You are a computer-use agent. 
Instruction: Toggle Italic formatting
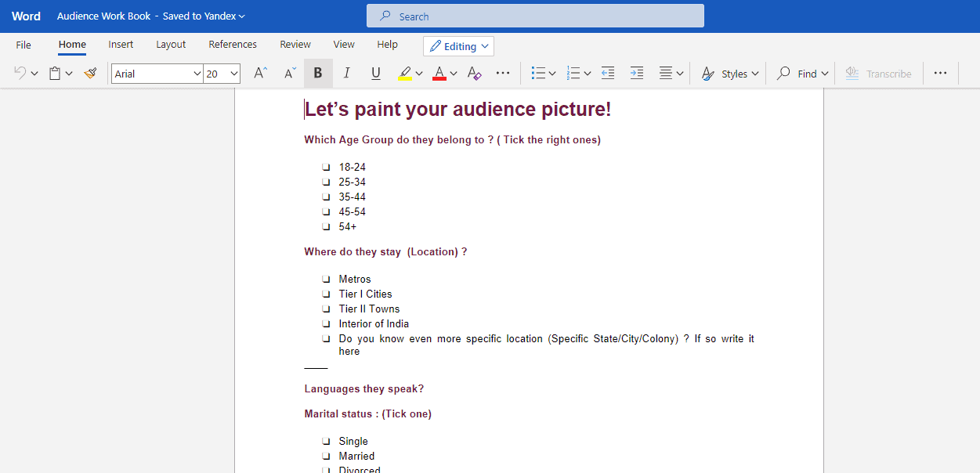pyautogui.click(x=346, y=74)
